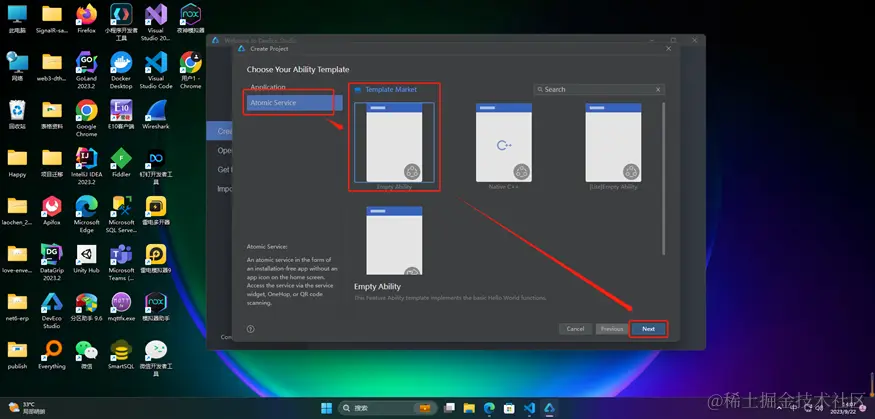Open the Recycle Bin icon
Image resolution: width=875 pixels, height=419 pixels.
coord(17,114)
